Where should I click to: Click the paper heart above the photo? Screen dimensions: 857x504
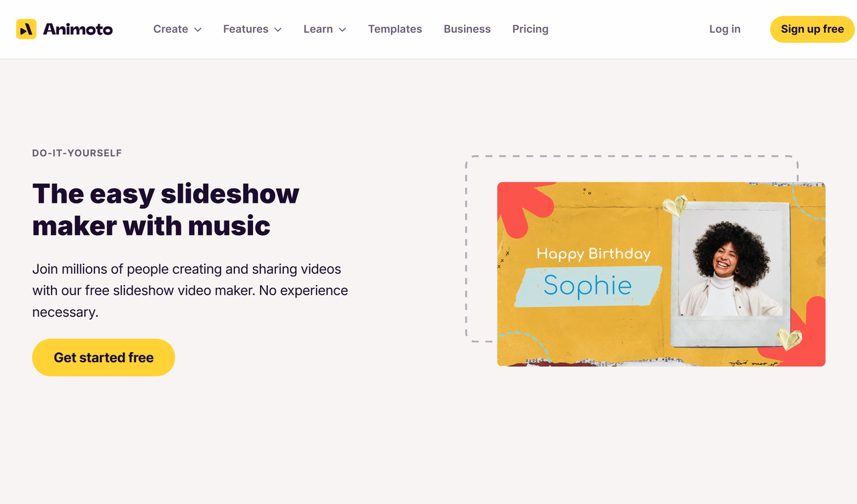pyautogui.click(x=676, y=205)
